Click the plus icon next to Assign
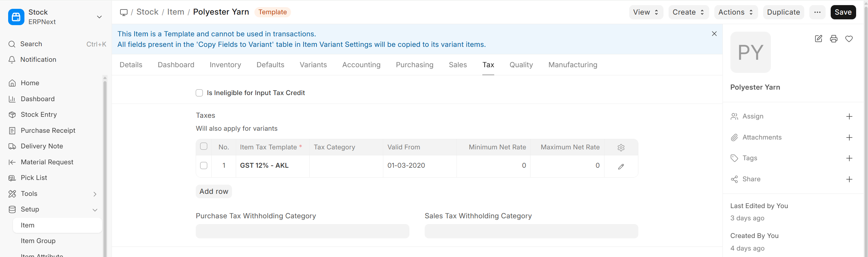 [849, 116]
